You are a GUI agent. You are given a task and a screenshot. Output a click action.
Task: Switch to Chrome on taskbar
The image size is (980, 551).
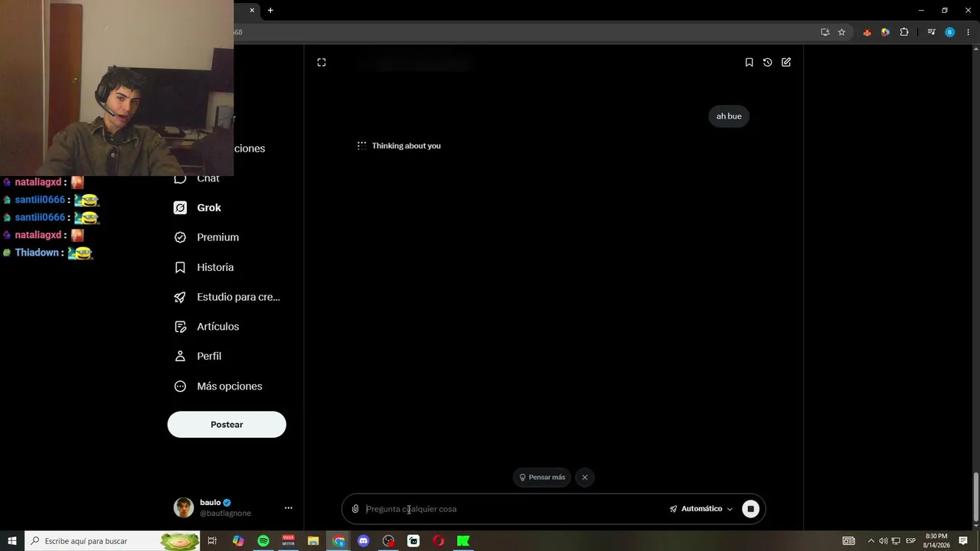(x=338, y=541)
